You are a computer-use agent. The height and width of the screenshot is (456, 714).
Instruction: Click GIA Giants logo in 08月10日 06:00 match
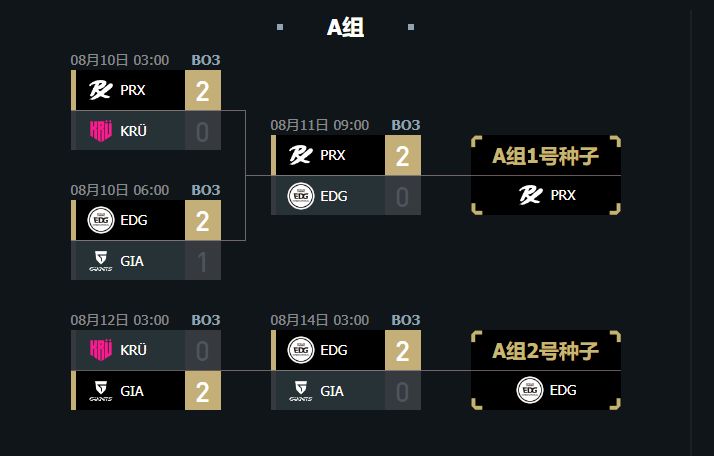click(x=101, y=261)
